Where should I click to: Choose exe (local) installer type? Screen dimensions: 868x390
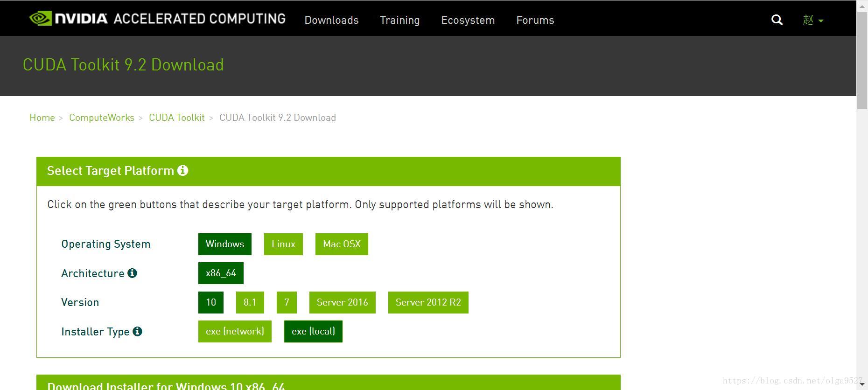coord(313,331)
